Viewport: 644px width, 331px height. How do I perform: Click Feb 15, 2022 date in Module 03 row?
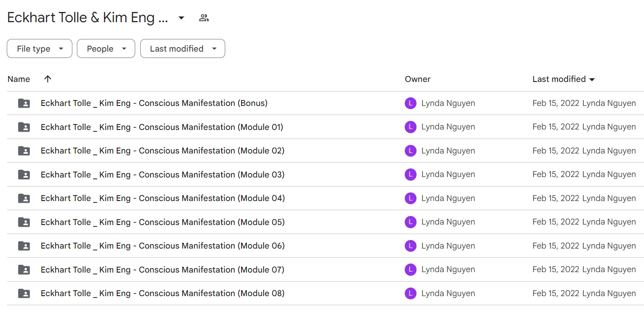(x=556, y=175)
